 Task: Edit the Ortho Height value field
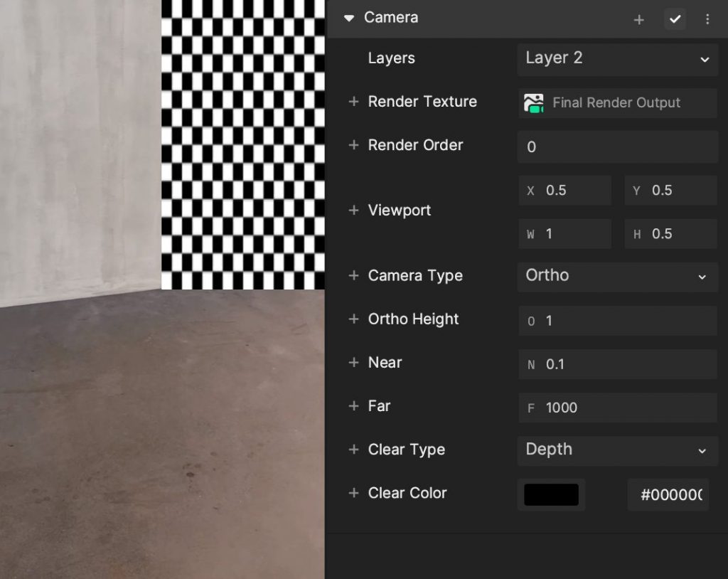(617, 321)
